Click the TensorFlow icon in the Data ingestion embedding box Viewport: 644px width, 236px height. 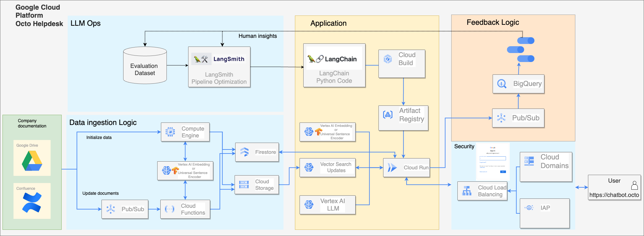tap(175, 171)
